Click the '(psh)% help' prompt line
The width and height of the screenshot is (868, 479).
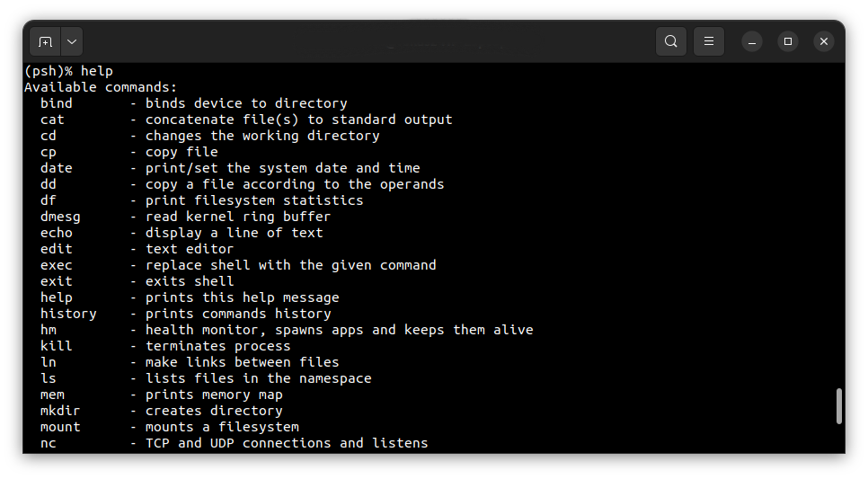pos(68,71)
